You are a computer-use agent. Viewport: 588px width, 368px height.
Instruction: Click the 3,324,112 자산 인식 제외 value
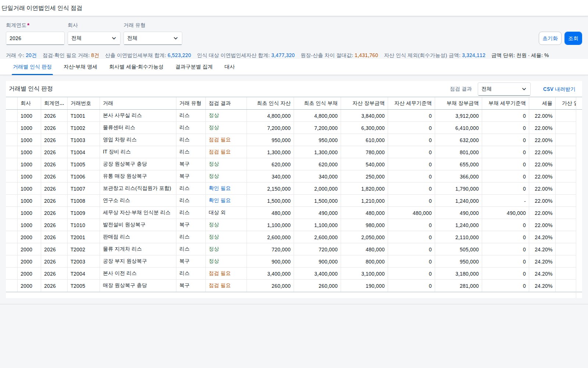tap(474, 55)
